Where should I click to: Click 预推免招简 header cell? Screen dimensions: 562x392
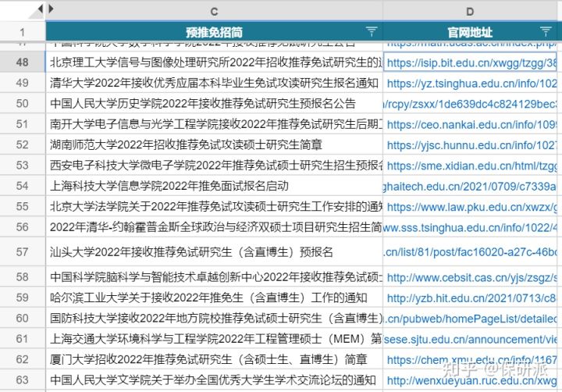[x=214, y=32]
